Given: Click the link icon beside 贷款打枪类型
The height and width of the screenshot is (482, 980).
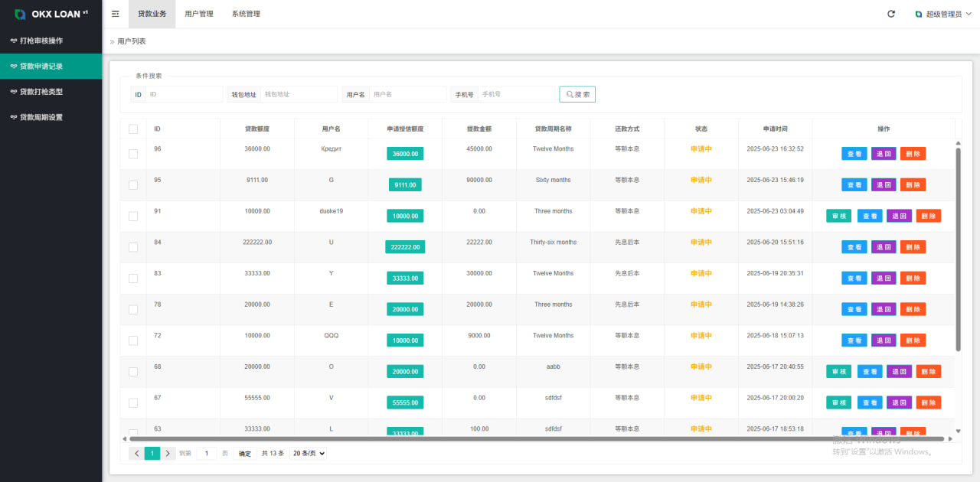Looking at the screenshot, I should click(x=14, y=92).
